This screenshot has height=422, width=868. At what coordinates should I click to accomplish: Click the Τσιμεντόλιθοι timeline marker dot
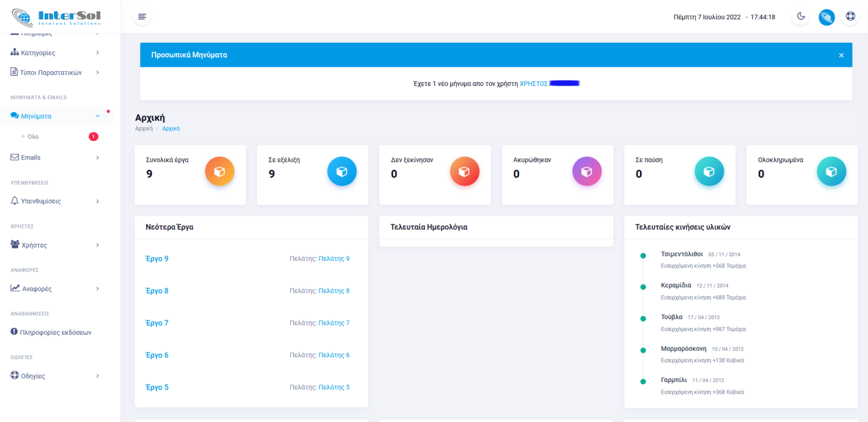click(x=642, y=255)
